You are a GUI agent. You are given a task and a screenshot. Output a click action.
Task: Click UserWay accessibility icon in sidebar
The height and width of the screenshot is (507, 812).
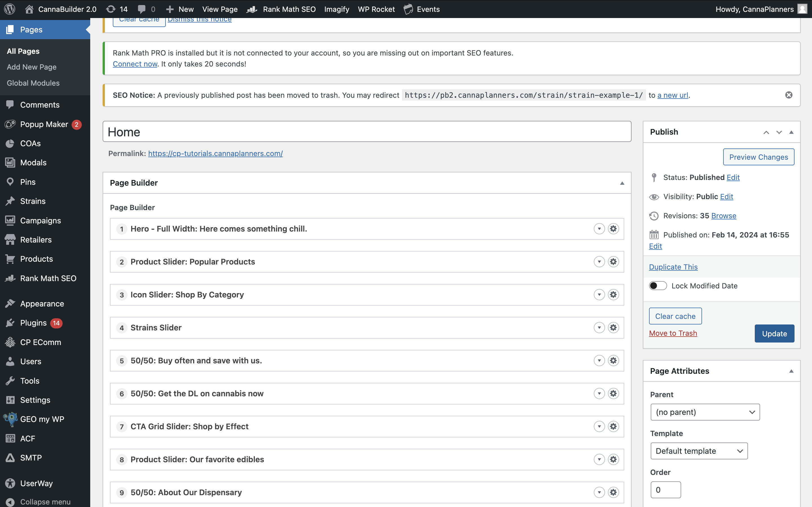[x=10, y=483]
